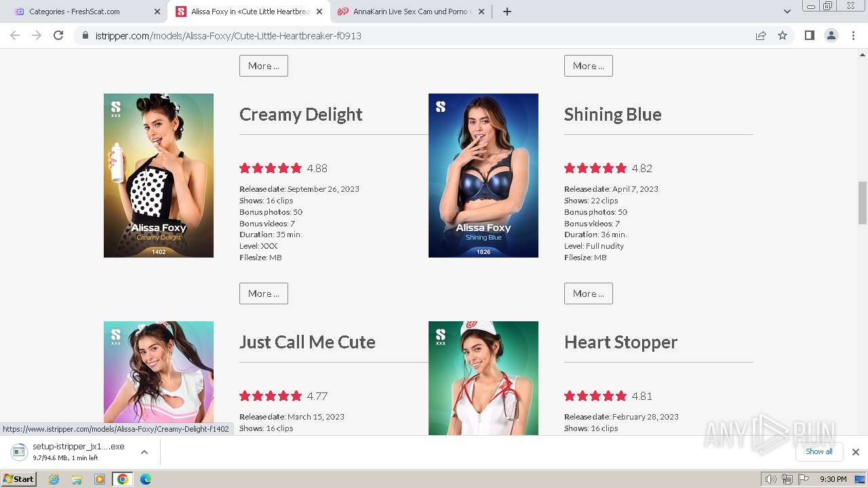Show all downloads
The width and height of the screenshot is (868, 488).
(x=819, y=451)
